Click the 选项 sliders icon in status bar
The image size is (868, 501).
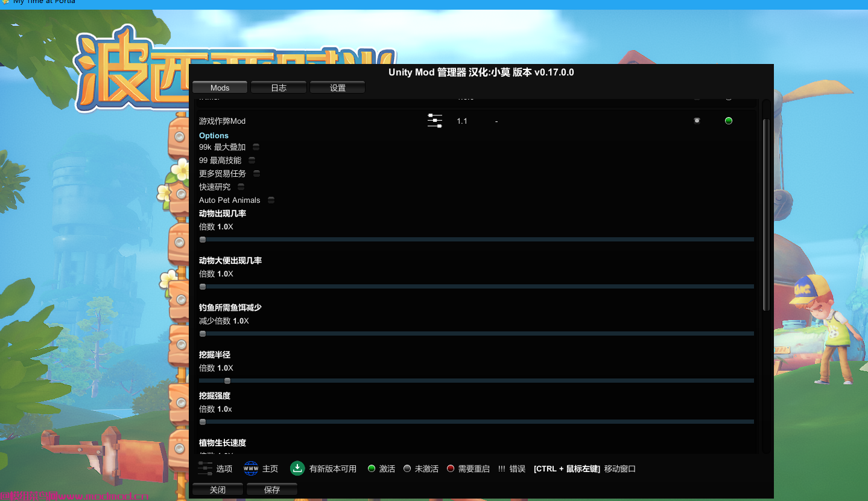pyautogui.click(x=205, y=468)
